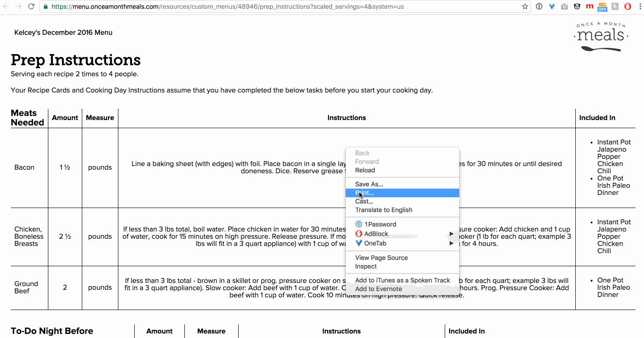Expand the OneTab submenu arrow
The width and height of the screenshot is (644, 338).
[451, 243]
